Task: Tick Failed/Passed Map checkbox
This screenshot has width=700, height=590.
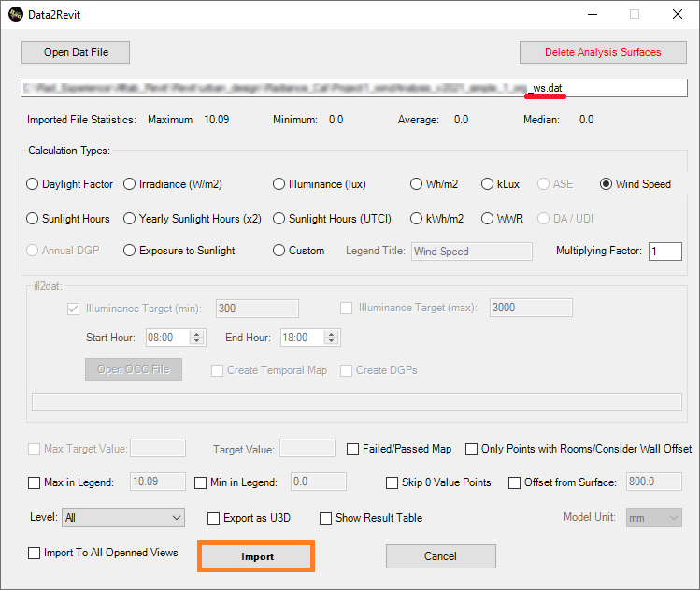Action: coord(352,449)
